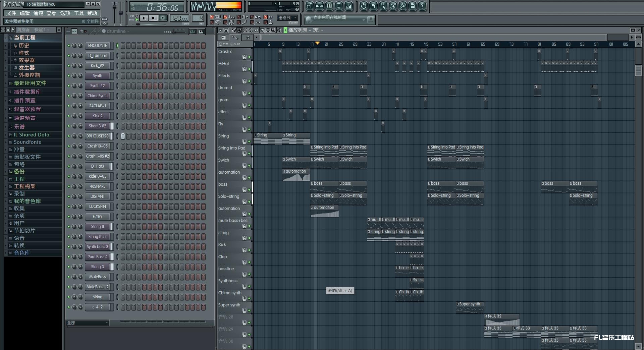
Task: Toggle the playlist snap magnet icon
Action: point(226,30)
